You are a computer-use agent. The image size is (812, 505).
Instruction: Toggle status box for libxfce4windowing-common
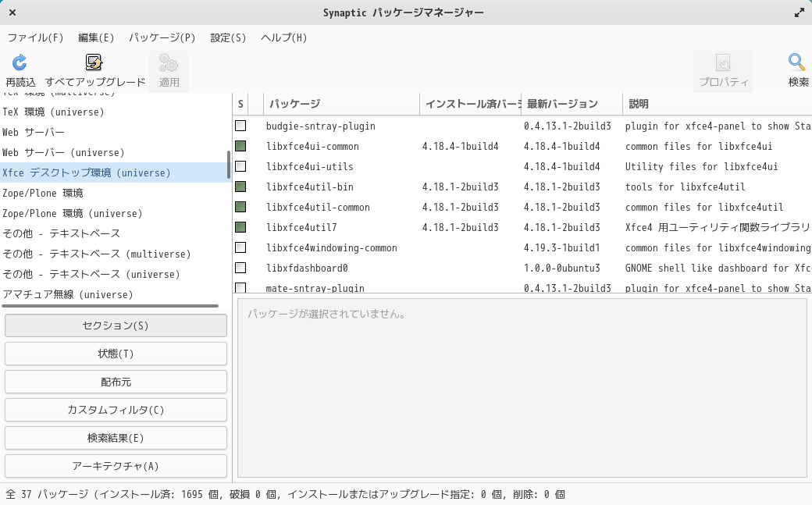240,247
